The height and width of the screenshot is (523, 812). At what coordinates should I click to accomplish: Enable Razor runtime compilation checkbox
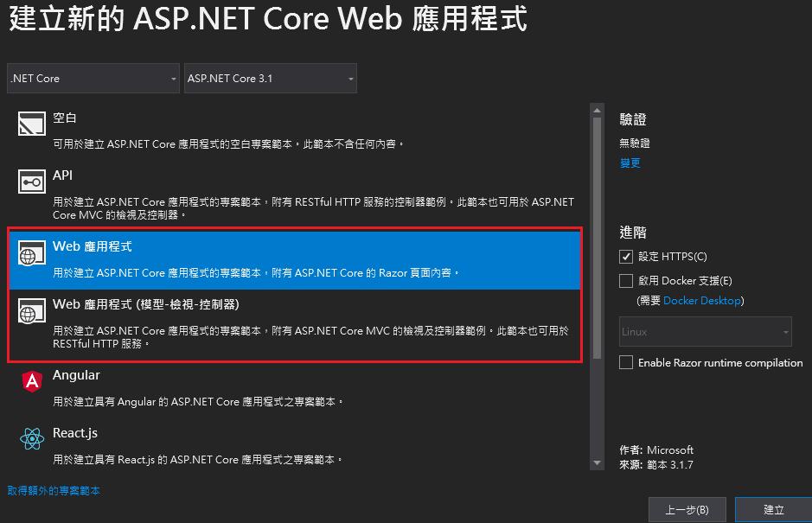[x=625, y=362]
